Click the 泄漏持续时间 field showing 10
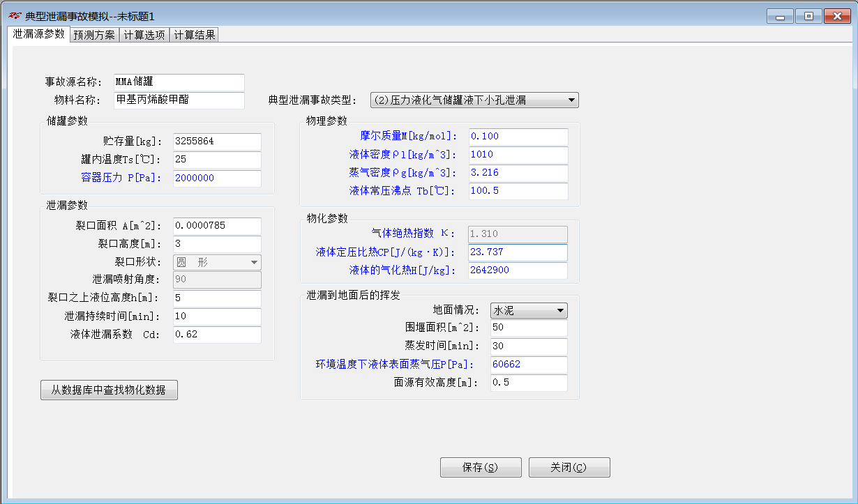The width and height of the screenshot is (858, 504). coord(217,317)
